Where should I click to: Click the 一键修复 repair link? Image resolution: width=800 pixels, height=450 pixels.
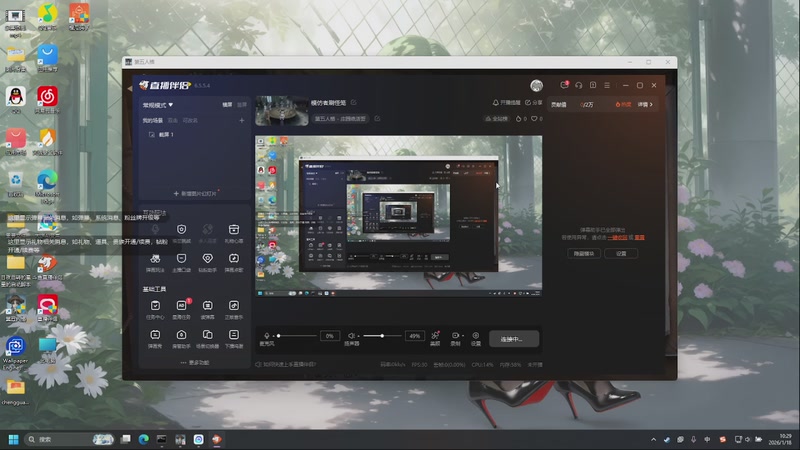(x=617, y=237)
